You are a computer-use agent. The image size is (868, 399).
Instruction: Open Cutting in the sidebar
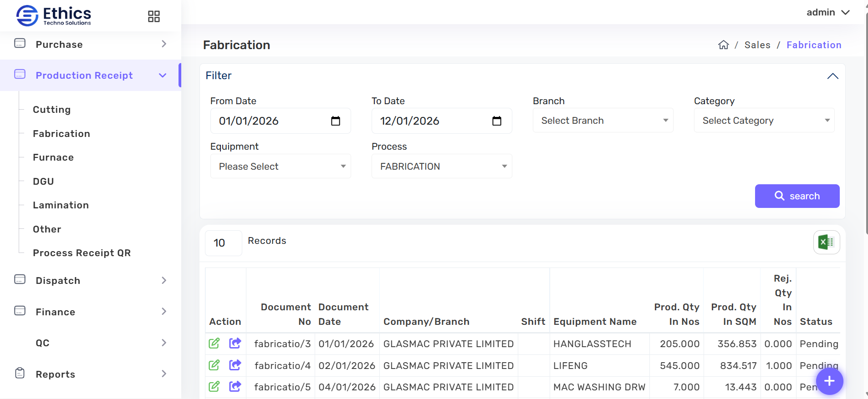click(52, 110)
